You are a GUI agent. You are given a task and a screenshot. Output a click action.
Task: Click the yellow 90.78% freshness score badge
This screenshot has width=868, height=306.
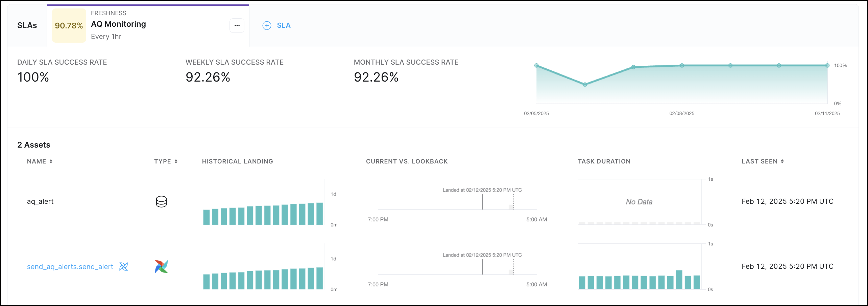pyautogui.click(x=69, y=25)
